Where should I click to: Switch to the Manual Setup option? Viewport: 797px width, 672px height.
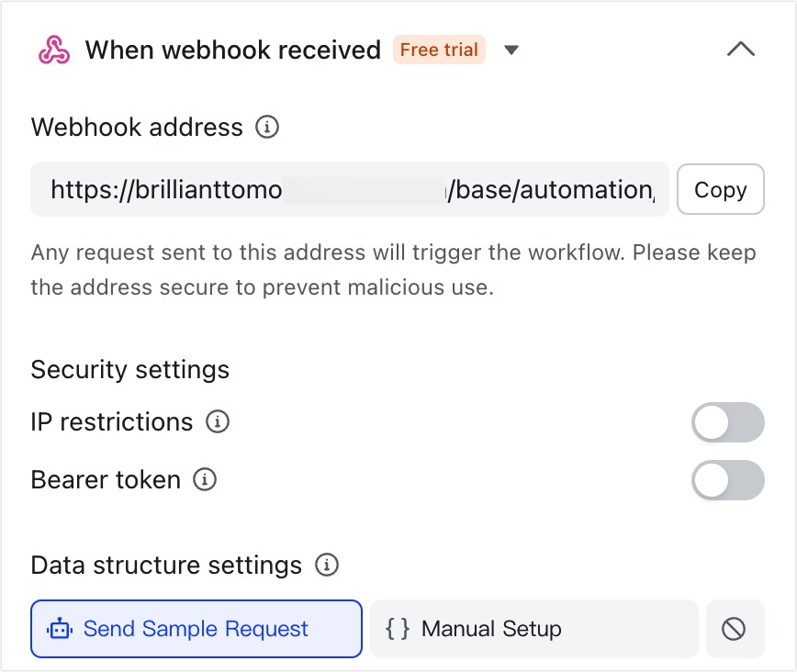[x=533, y=629]
